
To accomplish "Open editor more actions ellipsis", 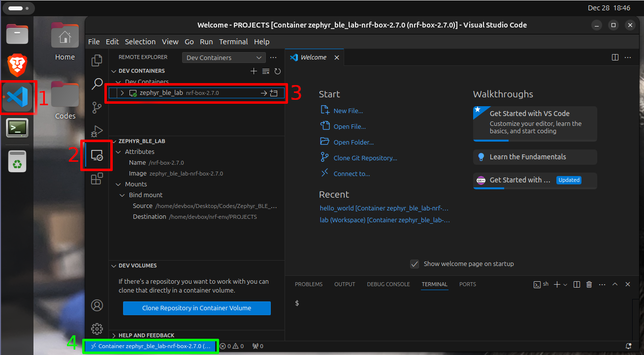I will [x=628, y=58].
